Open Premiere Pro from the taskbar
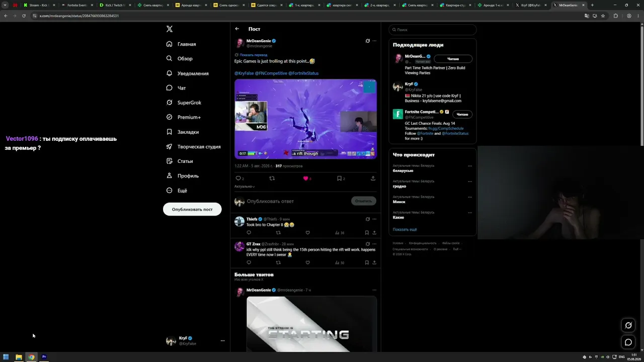644x362 pixels. click(x=44, y=357)
